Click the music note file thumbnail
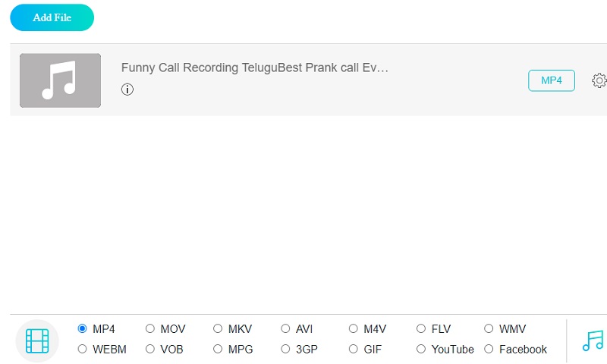Image resolution: width=607 pixels, height=364 pixels. pos(60,80)
